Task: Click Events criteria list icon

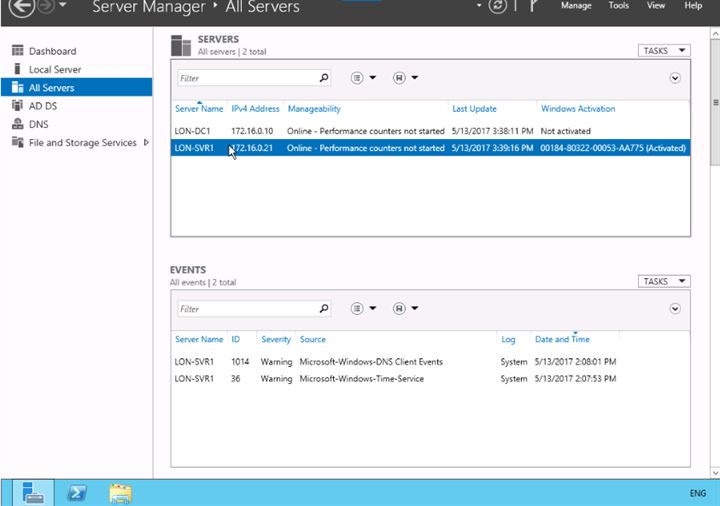Action: 357,309
